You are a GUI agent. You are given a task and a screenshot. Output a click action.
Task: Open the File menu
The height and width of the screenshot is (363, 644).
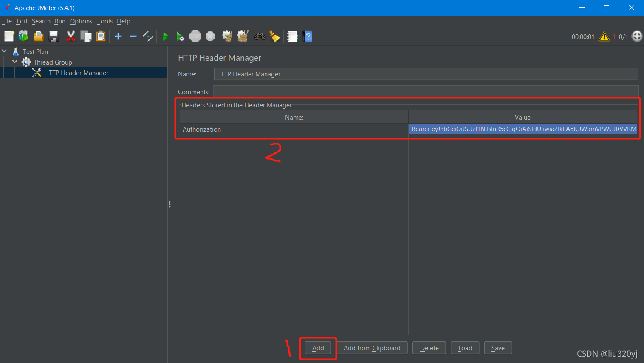(x=7, y=21)
